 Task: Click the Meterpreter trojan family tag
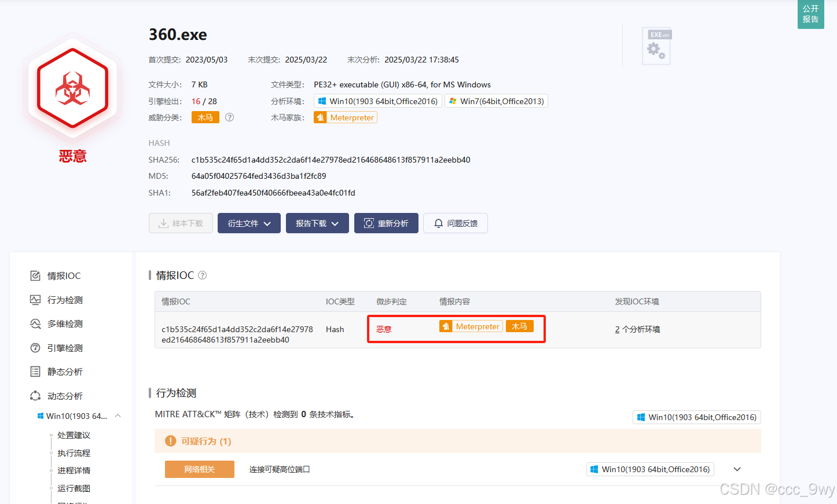click(x=346, y=117)
